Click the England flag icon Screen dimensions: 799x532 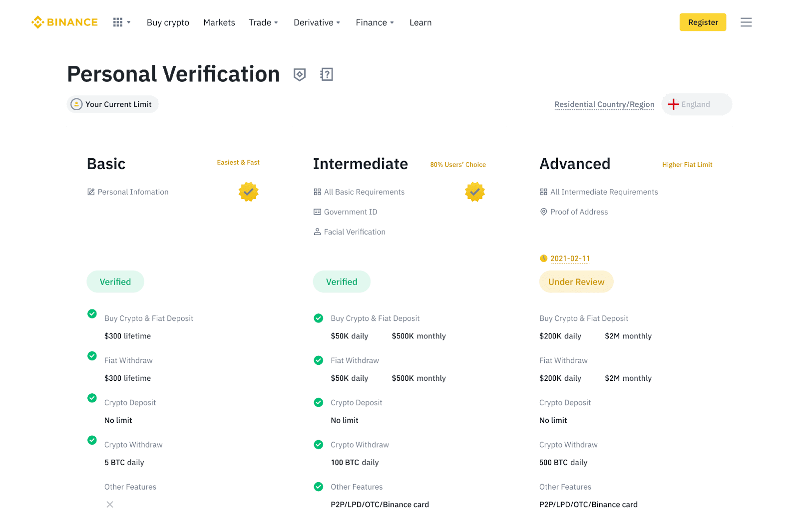pyautogui.click(x=673, y=104)
